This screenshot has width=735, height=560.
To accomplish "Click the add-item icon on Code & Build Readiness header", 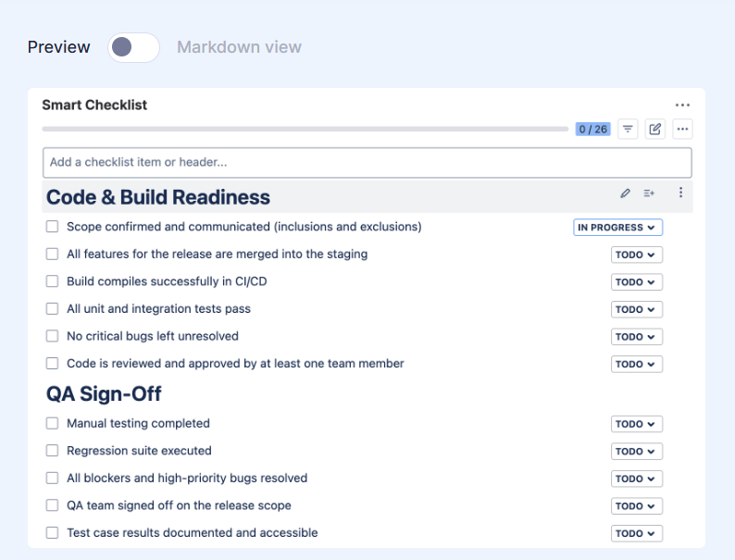I will pos(649,193).
